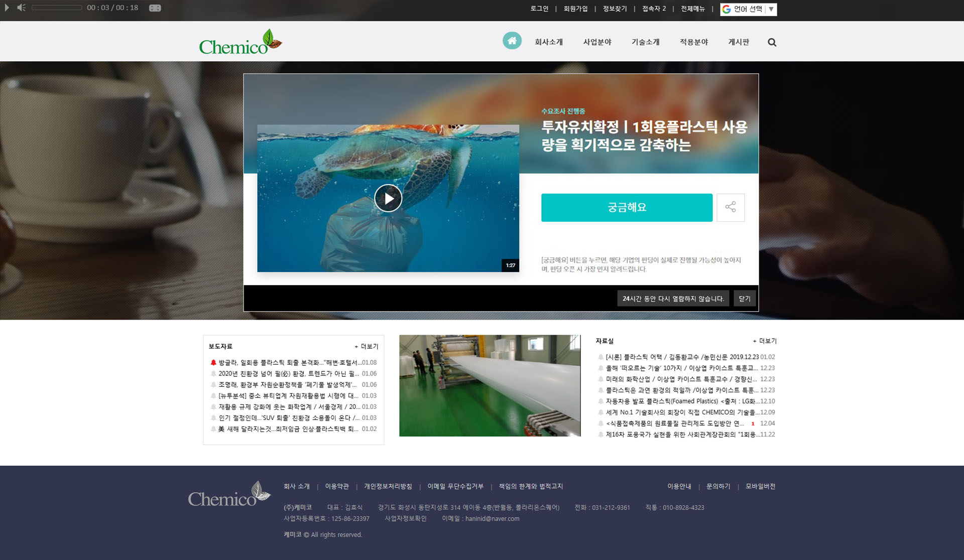Open 자동차용 발포 플라스틱 post
964x560 pixels.
[x=683, y=401]
